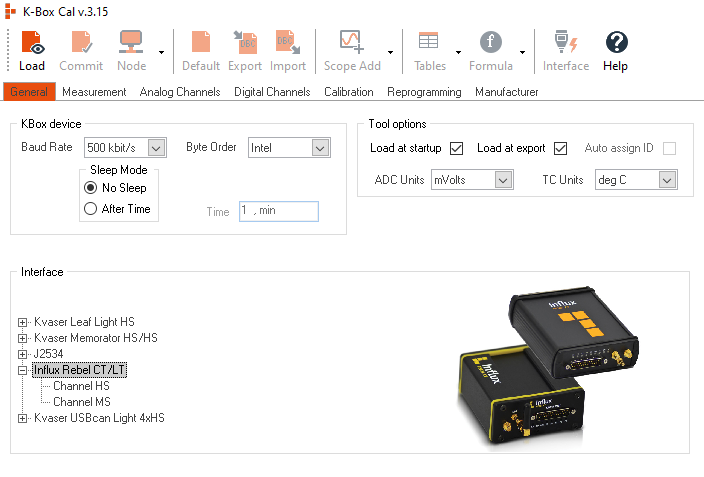Select the After Time radio button
The image size is (704, 477).
tap(90, 208)
